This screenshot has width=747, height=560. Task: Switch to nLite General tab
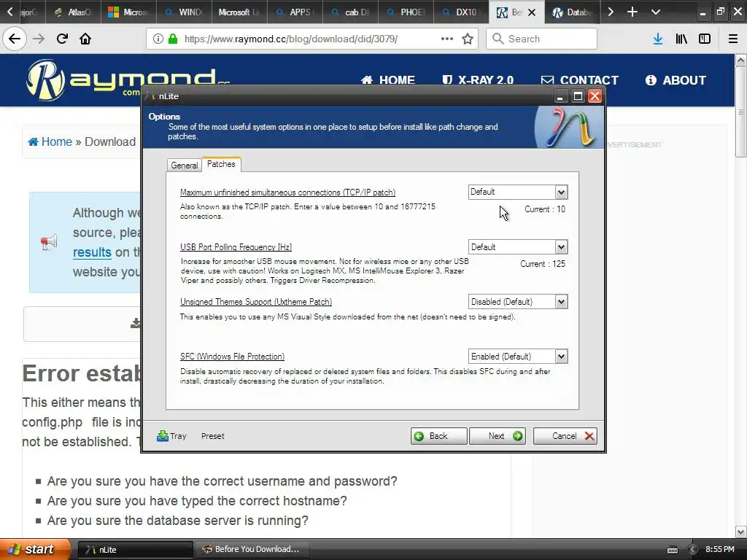pyautogui.click(x=184, y=165)
